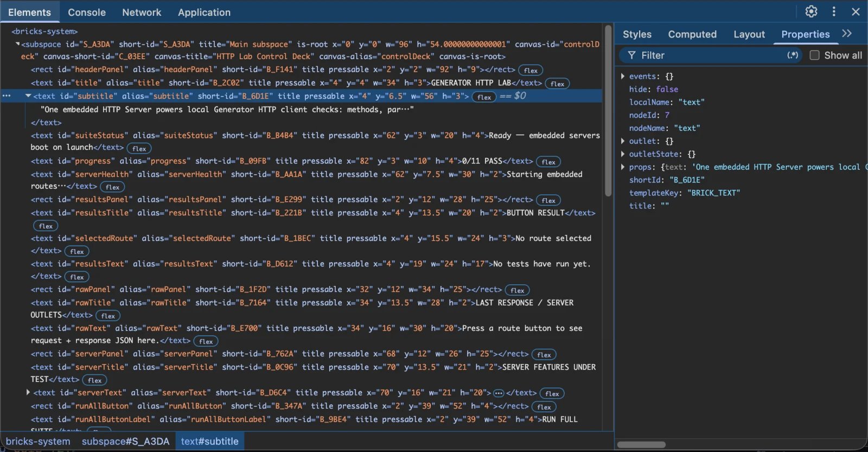Select the text title GENERATOR HTTP LAB row
The width and height of the screenshot is (868, 452).
coord(286,82)
